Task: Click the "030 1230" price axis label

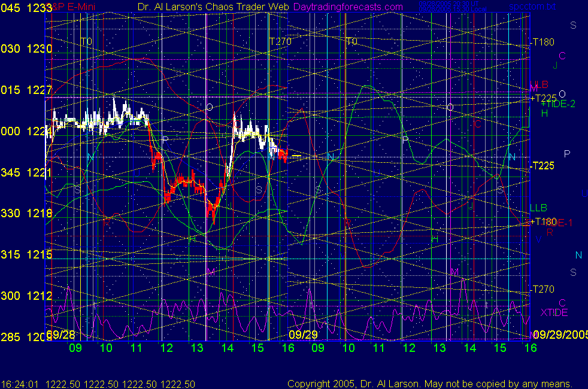Action: coord(26,48)
